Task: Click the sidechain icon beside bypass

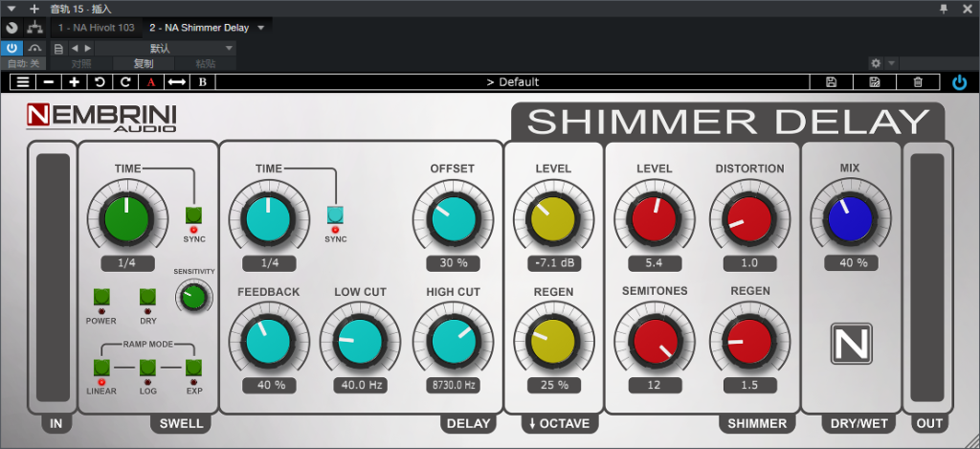Action: (x=34, y=48)
